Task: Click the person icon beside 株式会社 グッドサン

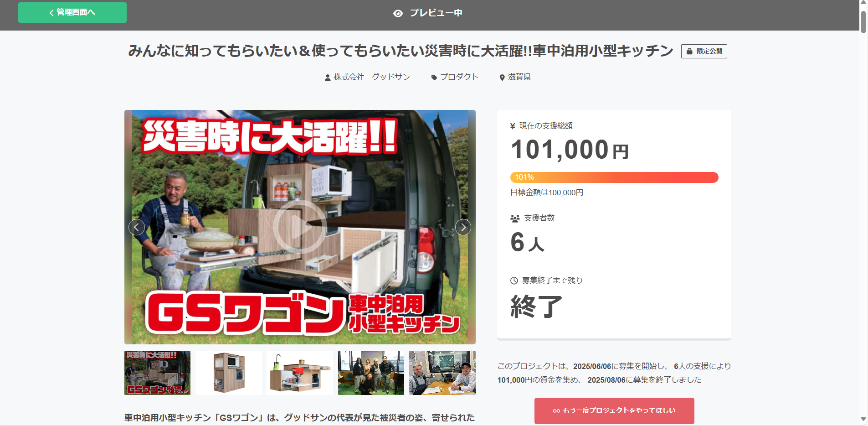Action: click(x=328, y=78)
